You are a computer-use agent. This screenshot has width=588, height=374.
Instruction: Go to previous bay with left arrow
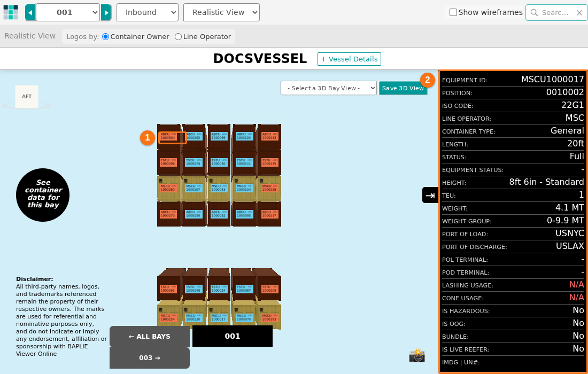coord(30,12)
